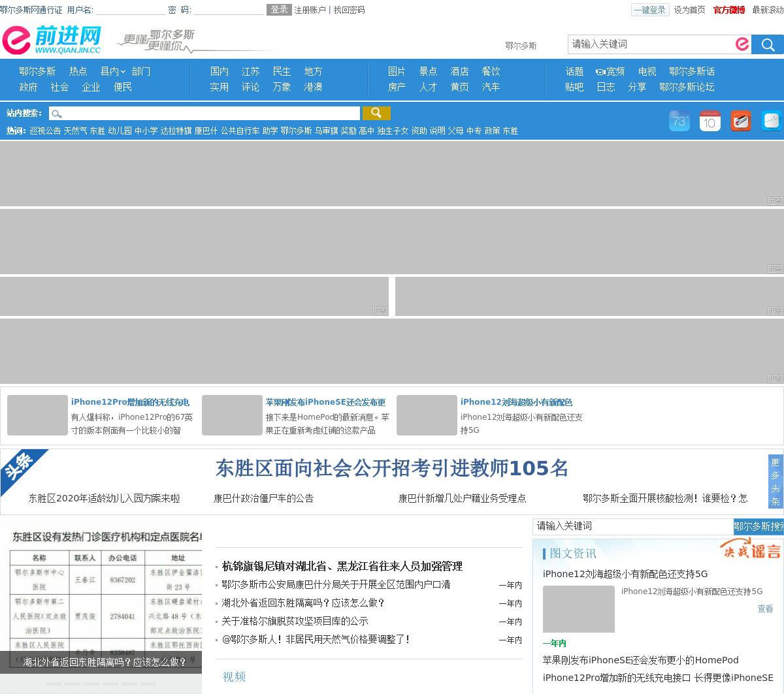Click the yellow site search magnifier button

click(376, 113)
